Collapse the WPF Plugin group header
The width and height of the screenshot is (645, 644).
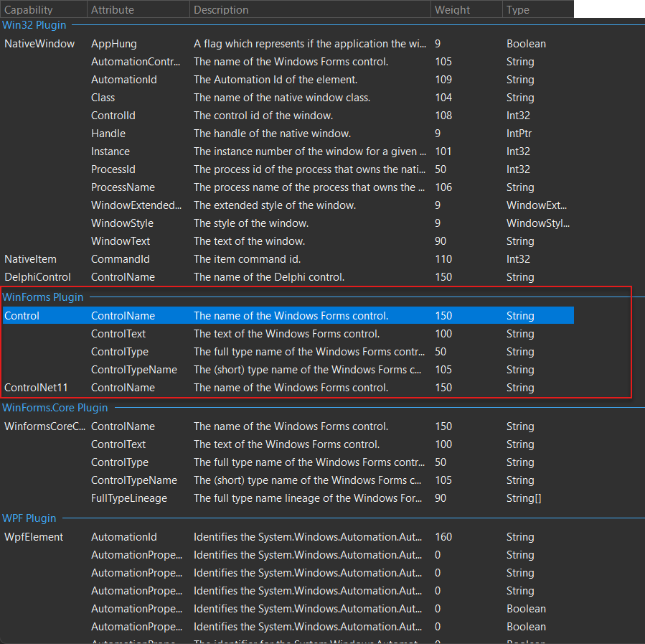(x=29, y=518)
